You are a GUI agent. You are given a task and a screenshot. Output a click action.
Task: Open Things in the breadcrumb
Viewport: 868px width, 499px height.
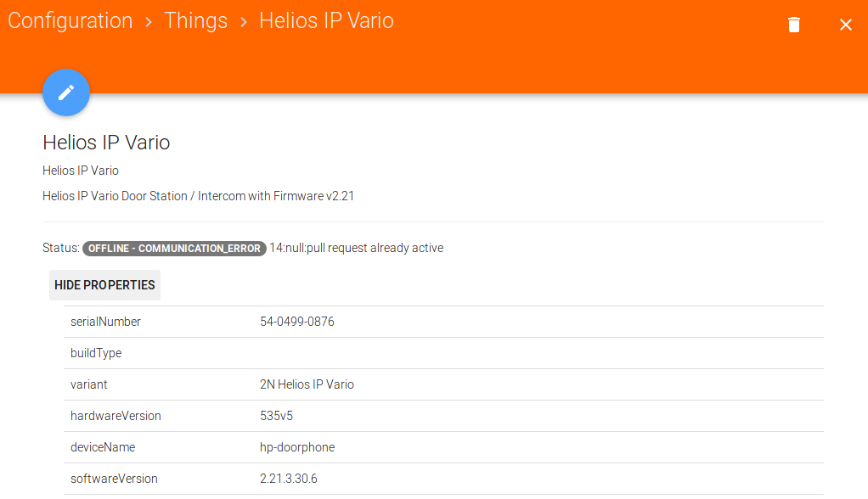(x=195, y=21)
